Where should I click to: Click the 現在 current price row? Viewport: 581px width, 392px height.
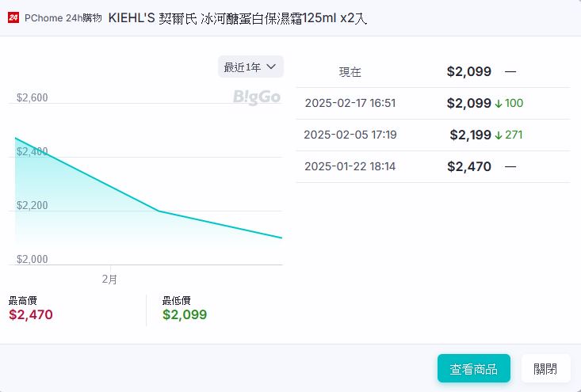tap(350, 72)
